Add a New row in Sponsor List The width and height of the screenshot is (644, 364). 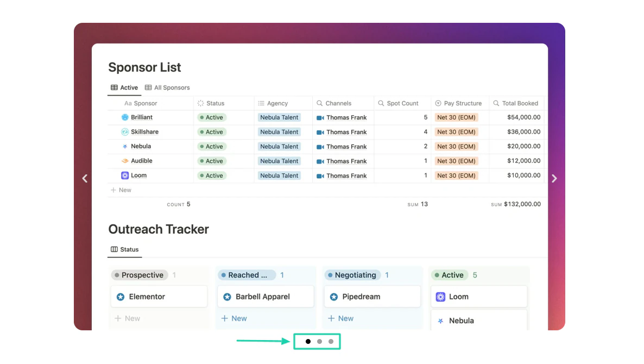(x=121, y=190)
